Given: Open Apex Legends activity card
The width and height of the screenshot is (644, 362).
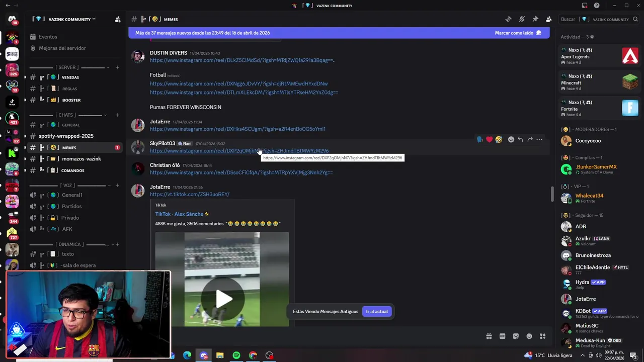Looking at the screenshot, I should [600, 56].
